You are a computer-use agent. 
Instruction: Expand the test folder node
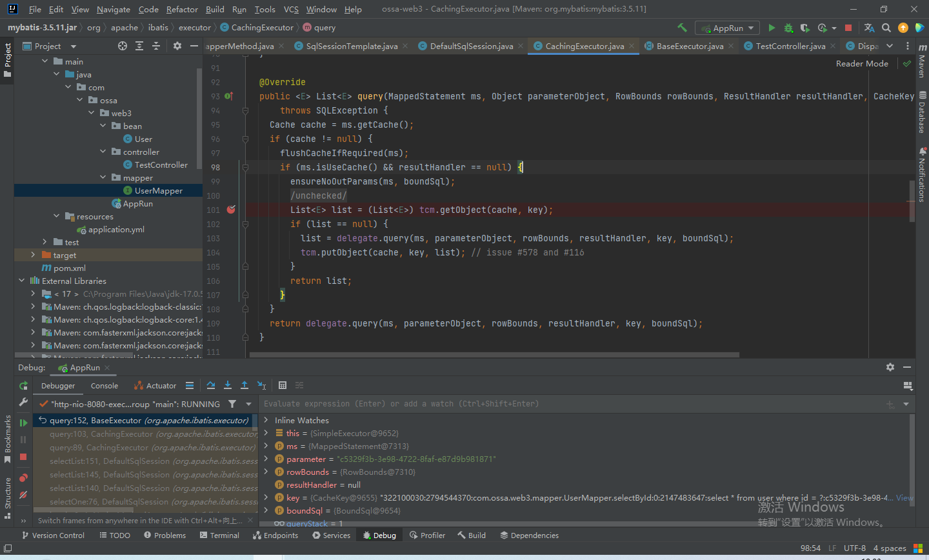pos(45,242)
